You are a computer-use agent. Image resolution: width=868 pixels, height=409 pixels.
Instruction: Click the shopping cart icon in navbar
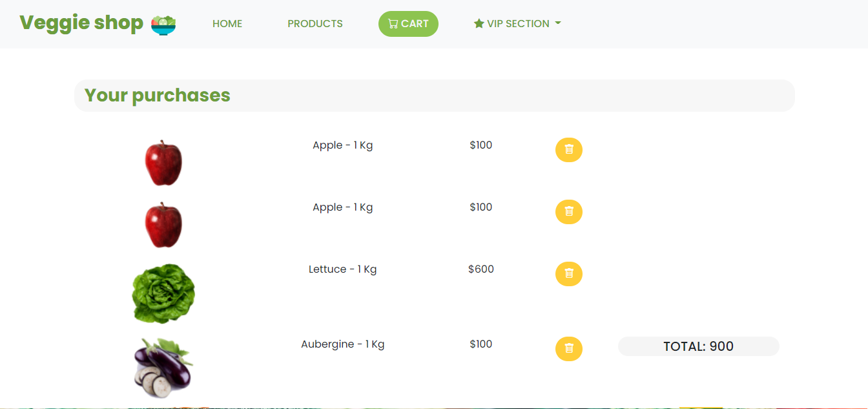pos(393,24)
